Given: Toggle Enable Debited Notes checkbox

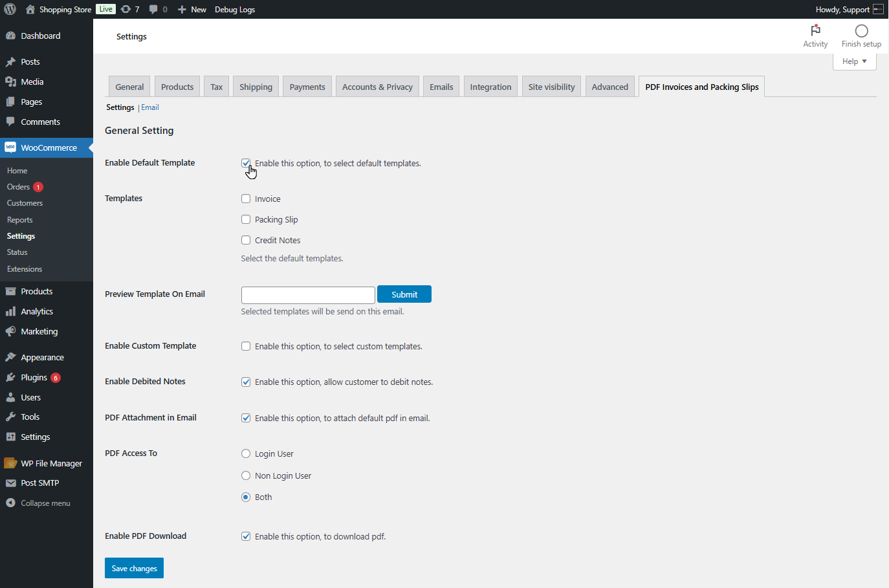Looking at the screenshot, I should 246,382.
